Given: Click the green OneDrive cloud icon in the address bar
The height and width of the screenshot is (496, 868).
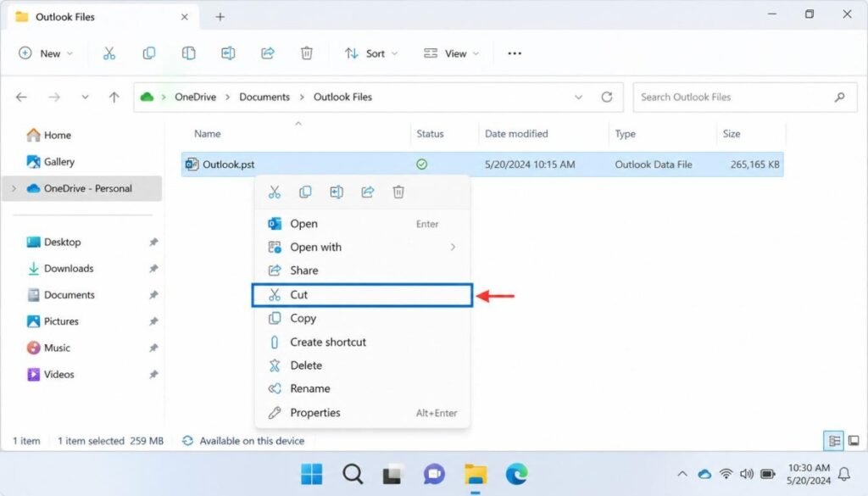Looking at the screenshot, I should click(x=147, y=97).
